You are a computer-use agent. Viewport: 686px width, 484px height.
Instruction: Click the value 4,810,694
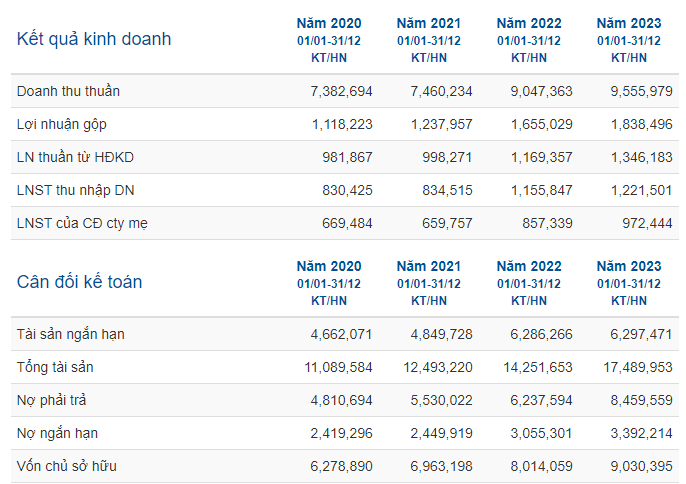coord(341,400)
